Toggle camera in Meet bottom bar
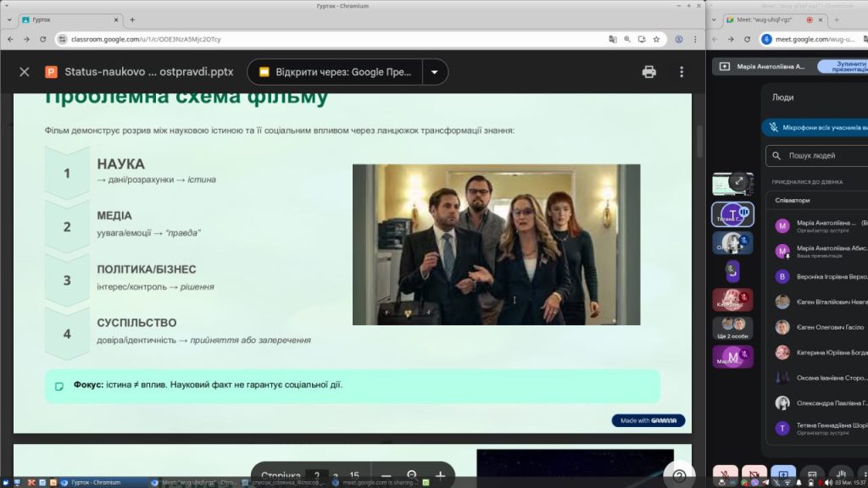 [x=754, y=474]
